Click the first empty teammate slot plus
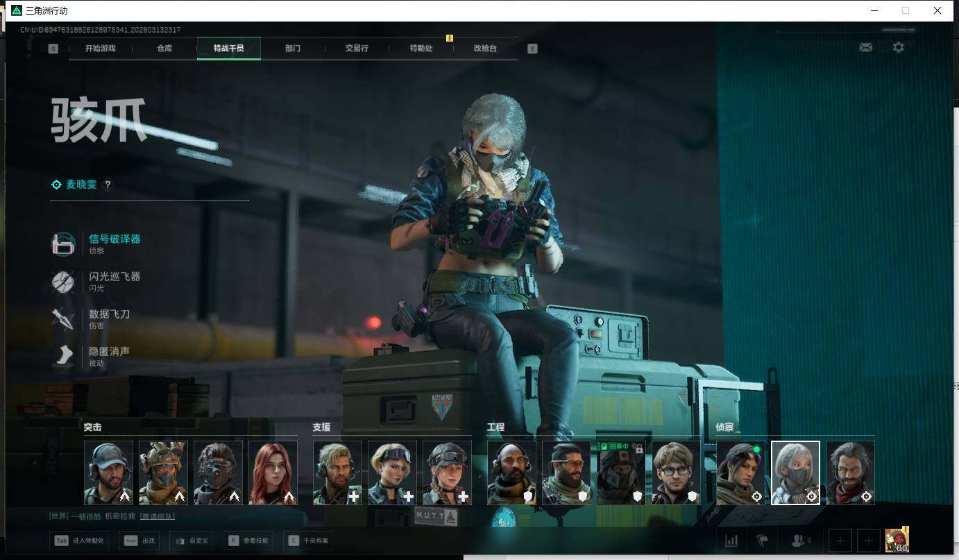959x560 pixels. tap(840, 541)
